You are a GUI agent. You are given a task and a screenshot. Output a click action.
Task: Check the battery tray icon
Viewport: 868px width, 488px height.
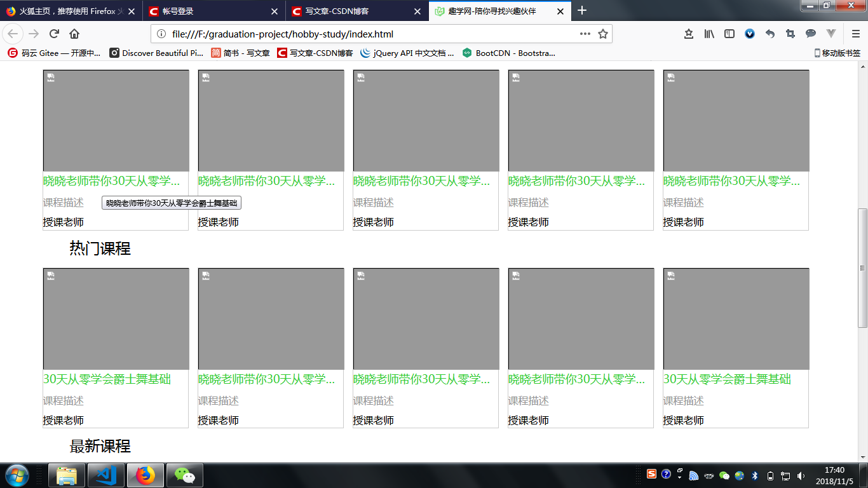(x=771, y=475)
